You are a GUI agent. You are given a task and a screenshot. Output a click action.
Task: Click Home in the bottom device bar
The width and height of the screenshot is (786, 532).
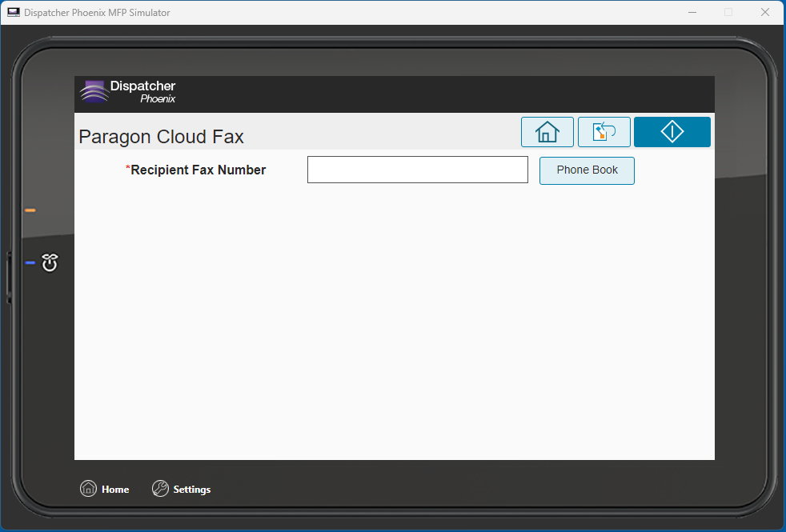pyautogui.click(x=105, y=489)
